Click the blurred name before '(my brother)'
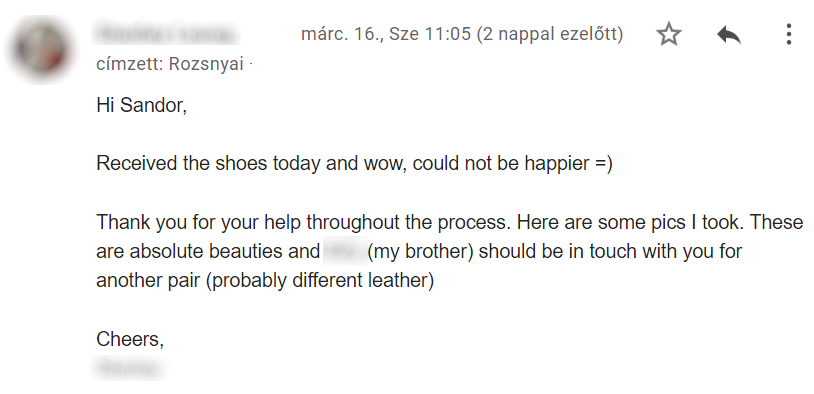The height and width of the screenshot is (394, 814). pyautogui.click(x=345, y=251)
